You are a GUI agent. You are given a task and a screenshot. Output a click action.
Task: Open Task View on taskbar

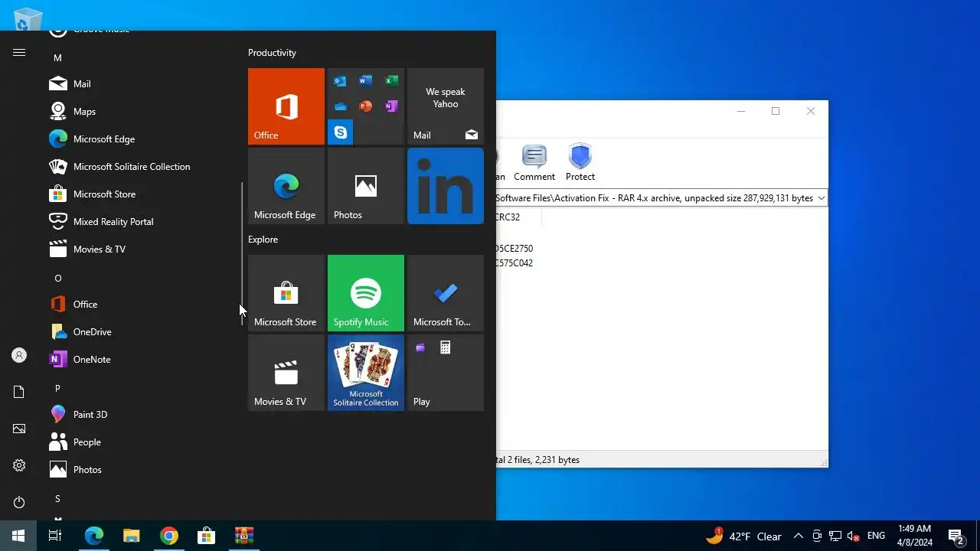(x=55, y=536)
